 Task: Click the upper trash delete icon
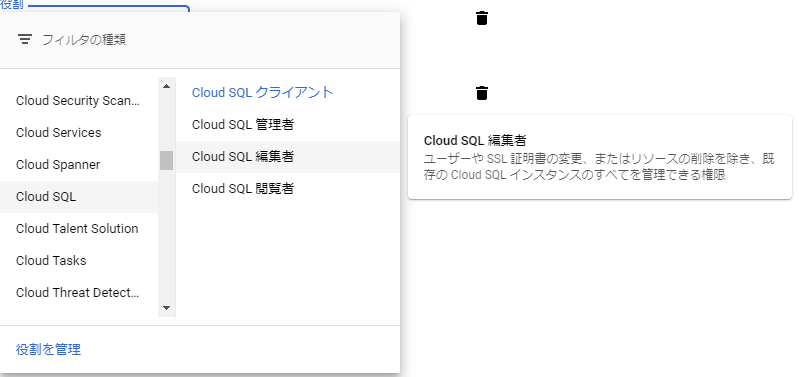(x=482, y=18)
